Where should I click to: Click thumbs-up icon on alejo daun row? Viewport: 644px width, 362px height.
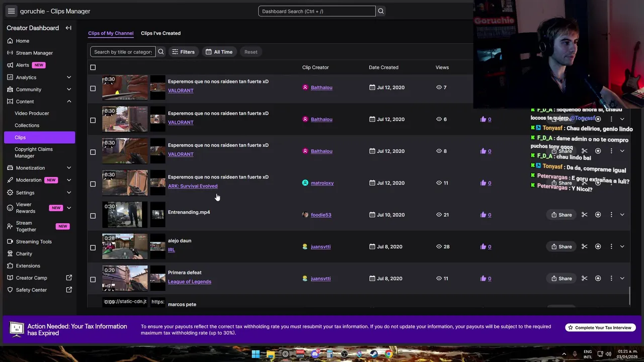(484, 246)
